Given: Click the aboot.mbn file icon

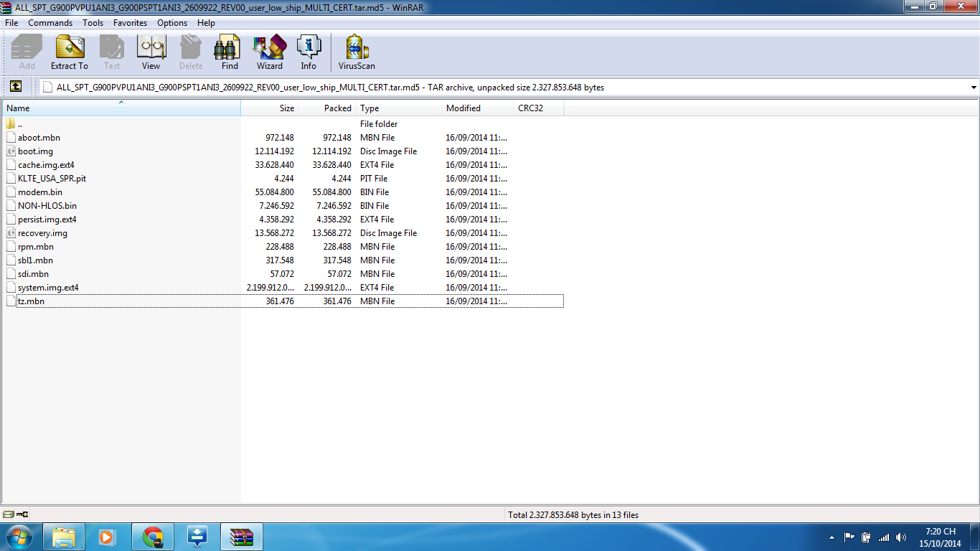Looking at the screenshot, I should click(x=11, y=138).
